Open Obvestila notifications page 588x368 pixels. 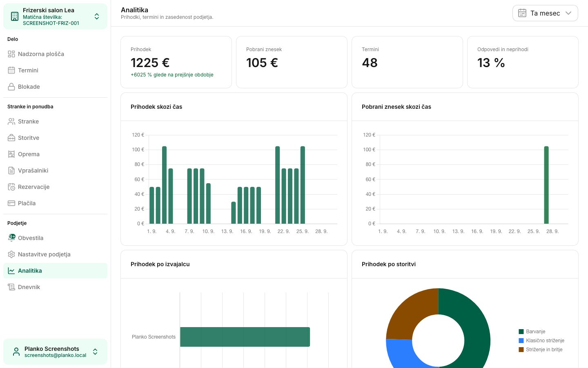pyautogui.click(x=56, y=238)
